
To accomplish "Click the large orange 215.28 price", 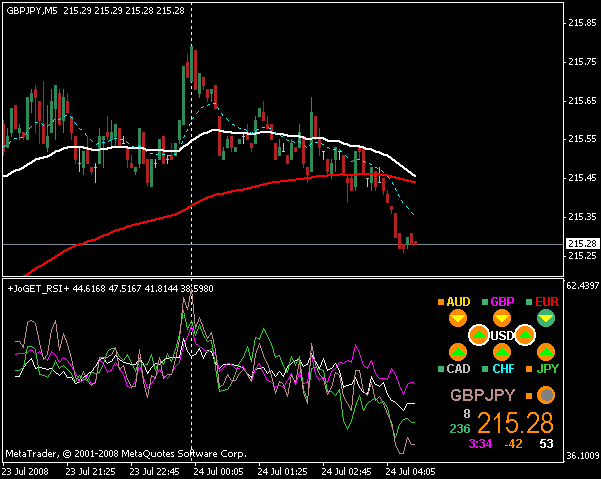I will tap(516, 423).
